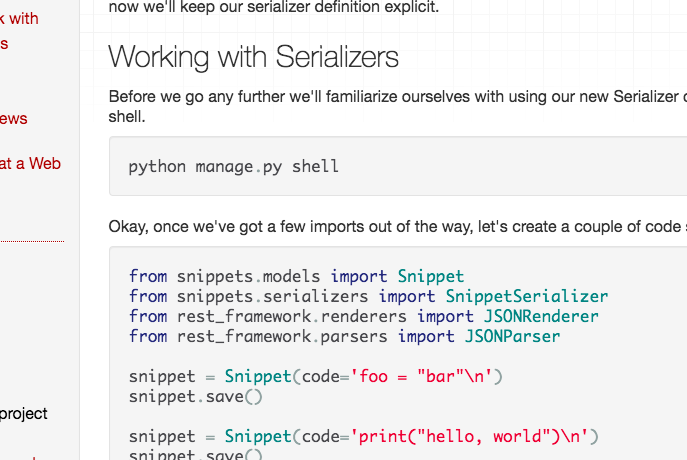Click first 'snippet.save()' line
This screenshot has width=687, height=460.
(x=195, y=396)
